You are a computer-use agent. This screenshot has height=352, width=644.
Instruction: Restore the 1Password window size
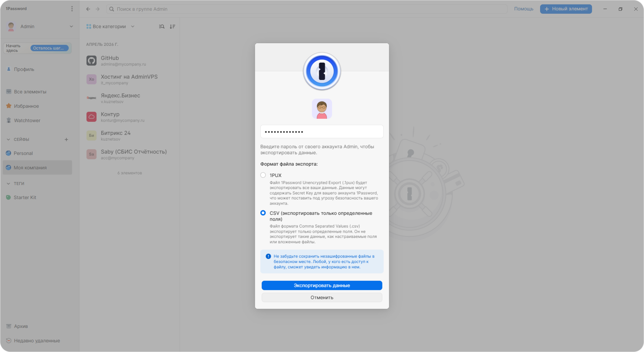620,9
